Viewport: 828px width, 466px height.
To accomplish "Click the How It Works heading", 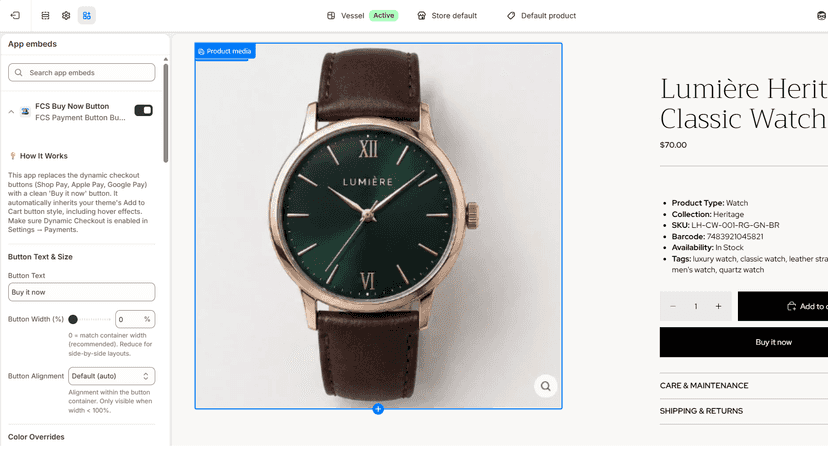I will pyautogui.click(x=44, y=156).
